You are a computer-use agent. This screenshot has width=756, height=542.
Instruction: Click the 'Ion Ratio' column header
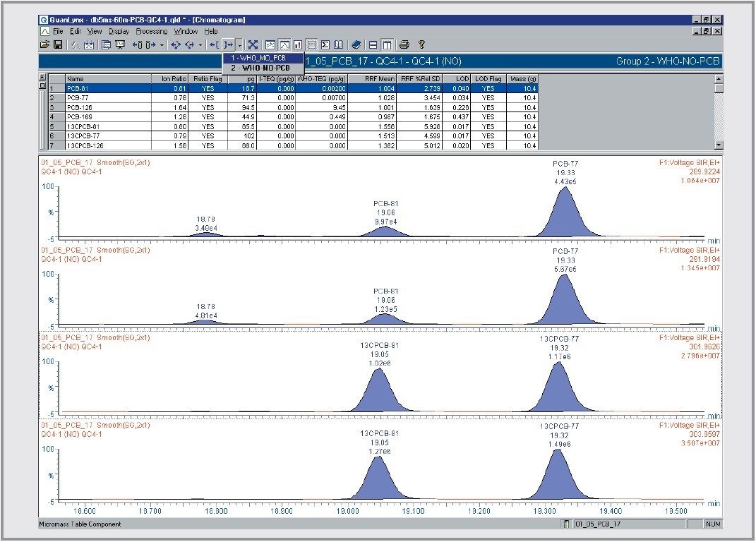(169, 78)
